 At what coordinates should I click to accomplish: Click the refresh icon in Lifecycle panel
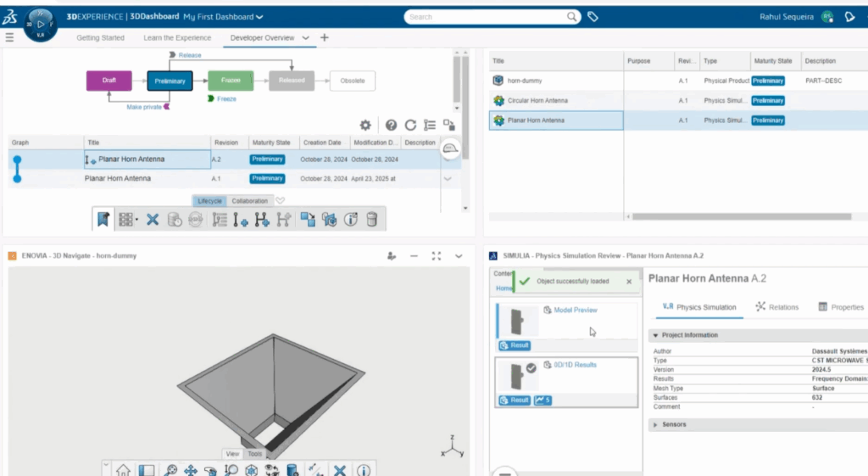pos(410,125)
